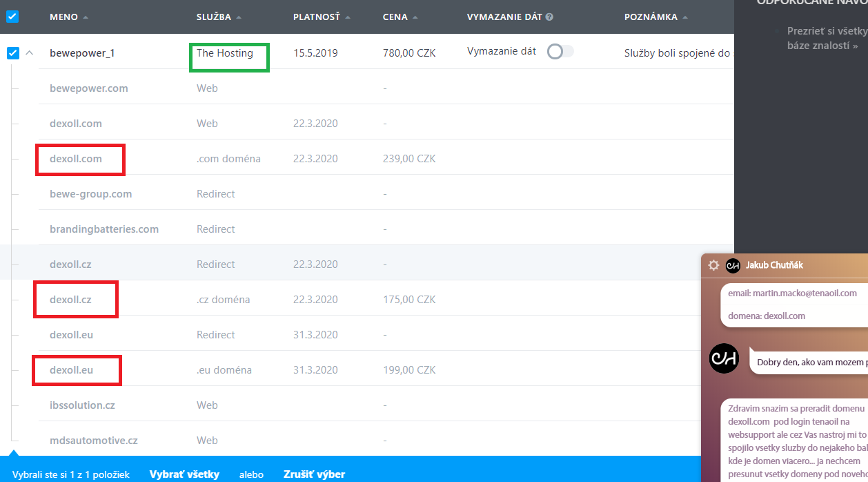The image size is (868, 482).
Task: Open chat settings gear icon
Action: click(713, 265)
